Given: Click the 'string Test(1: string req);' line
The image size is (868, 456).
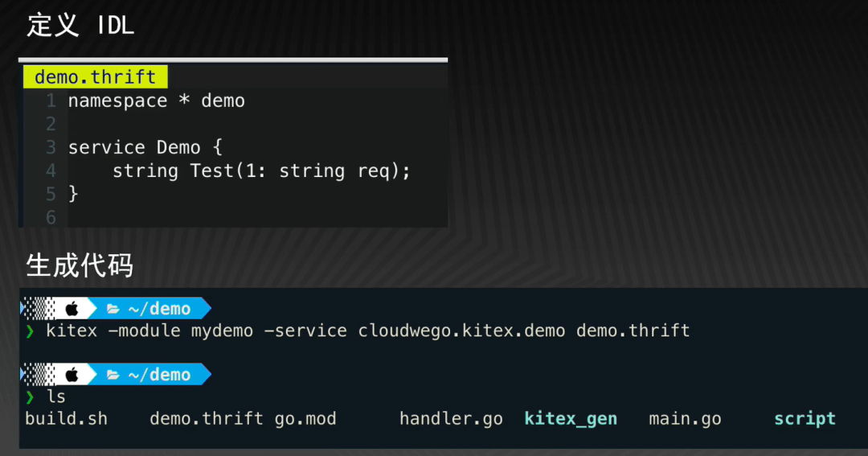Looking at the screenshot, I should coord(261,171).
